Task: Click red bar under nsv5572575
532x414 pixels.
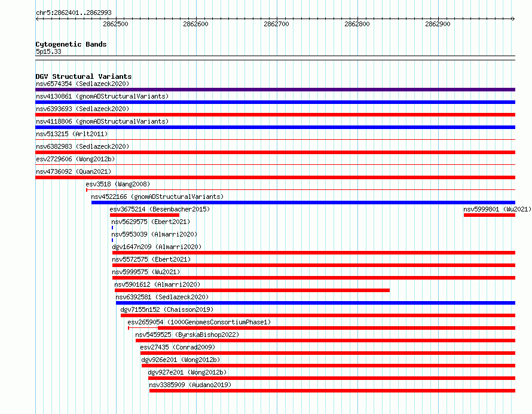Action: click(x=314, y=265)
